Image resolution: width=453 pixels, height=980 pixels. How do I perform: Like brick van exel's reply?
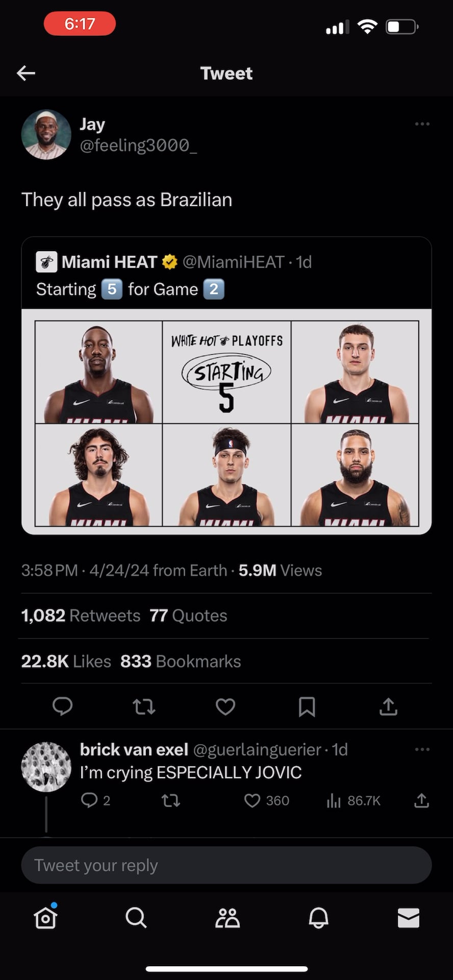coord(253,800)
